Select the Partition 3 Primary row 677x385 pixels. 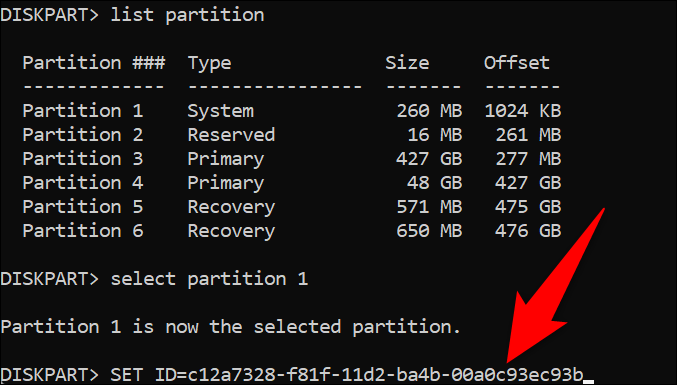[x=292, y=159]
